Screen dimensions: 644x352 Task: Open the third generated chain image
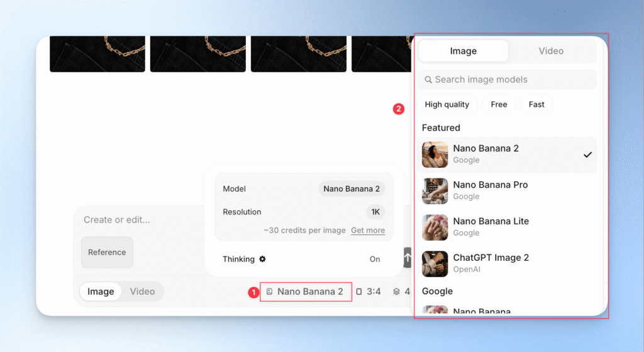coord(299,54)
